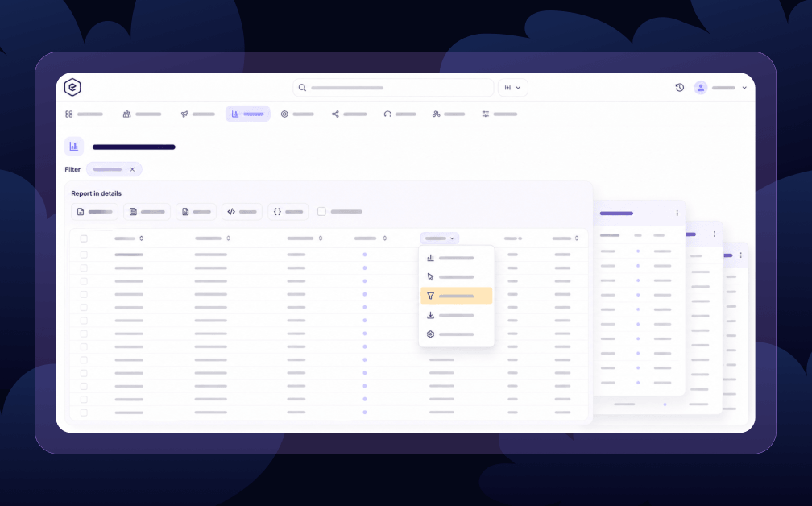The height and width of the screenshot is (506, 812).
Task: Tick the checkbox beside the export buttons
Action: click(x=321, y=211)
